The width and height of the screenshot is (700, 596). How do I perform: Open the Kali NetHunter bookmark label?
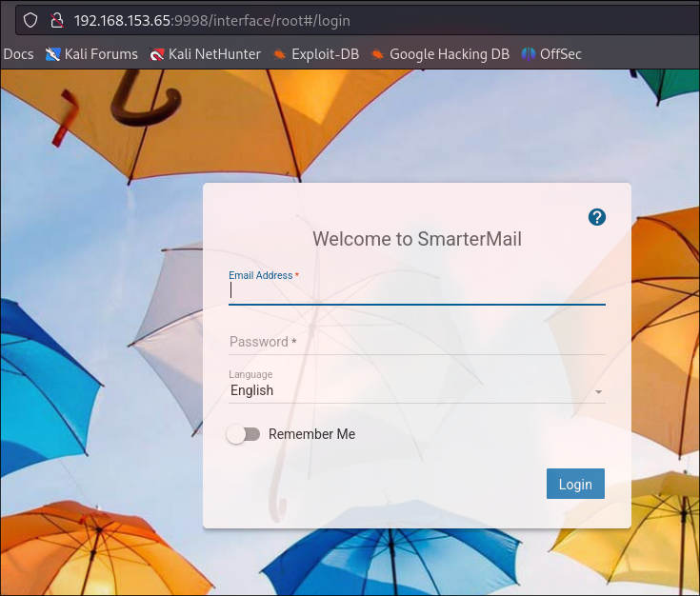tap(214, 54)
